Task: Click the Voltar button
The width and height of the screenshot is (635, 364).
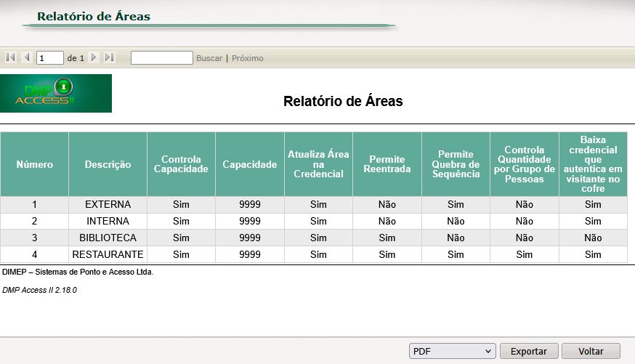Action: [x=591, y=351]
